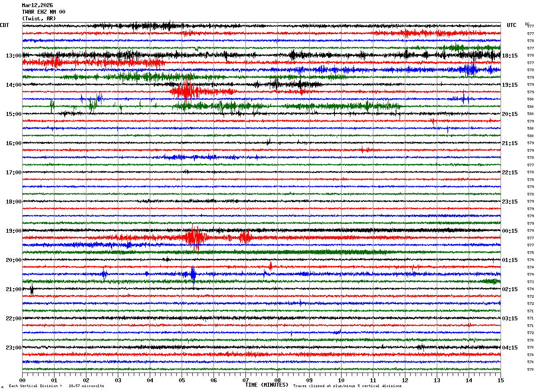Click the '23:15' UTC time label

click(x=509, y=202)
